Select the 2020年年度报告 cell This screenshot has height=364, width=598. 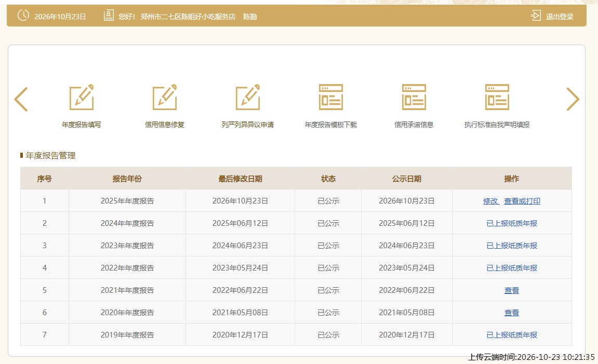point(127,313)
